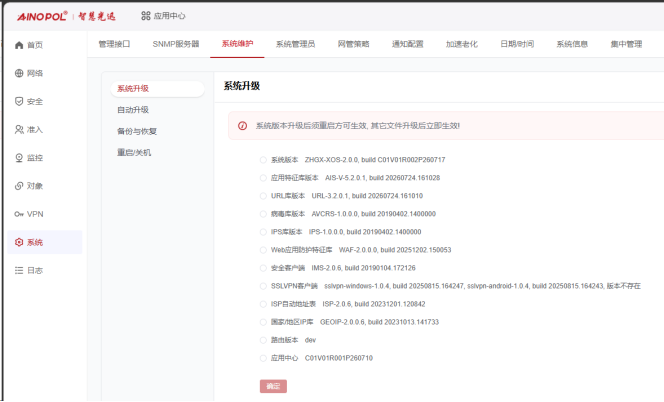664x402 pixels.
Task: Go to 安全 in sidebar
Action: pos(35,102)
